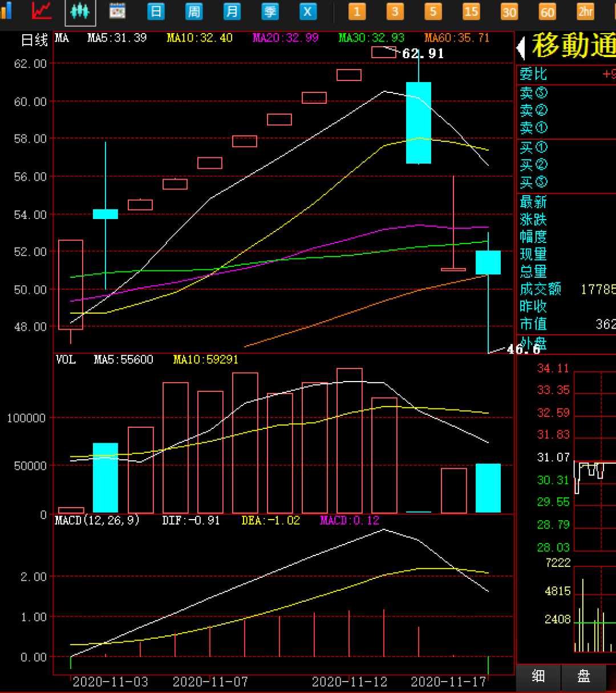Viewport: 616px width, 693px height.
Task: Click the 总量 total volume row
Action: 566,271
